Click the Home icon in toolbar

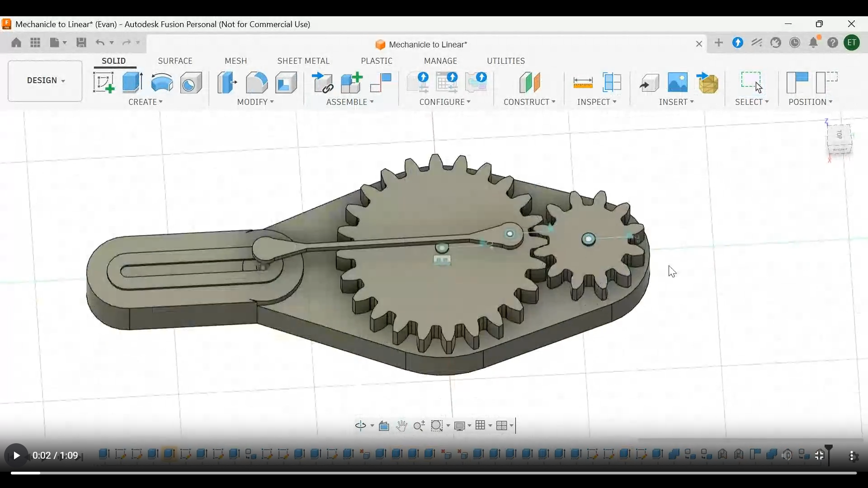pos(16,42)
